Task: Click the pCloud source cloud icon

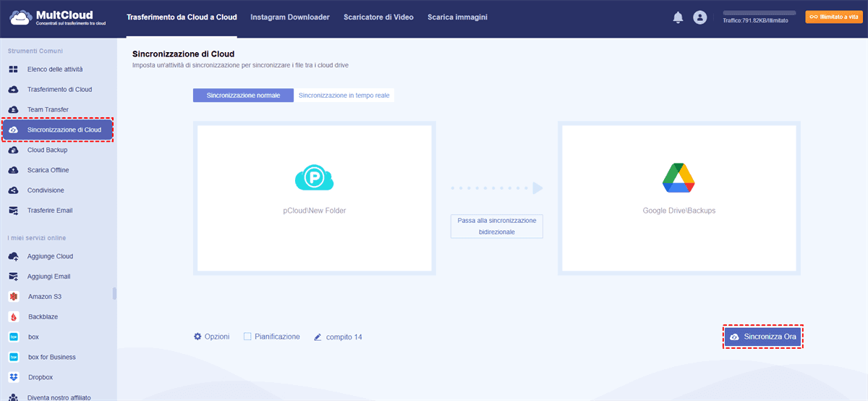Action: (x=315, y=178)
